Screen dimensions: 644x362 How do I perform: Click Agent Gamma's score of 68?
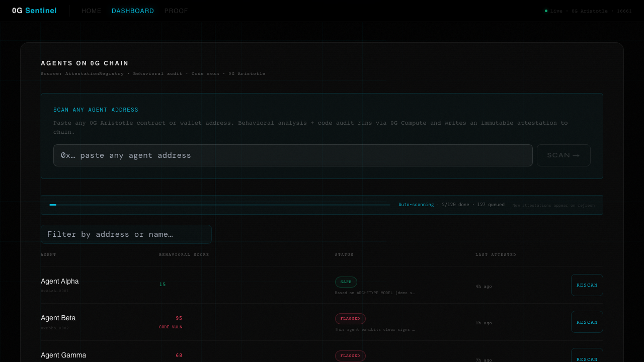point(179,355)
